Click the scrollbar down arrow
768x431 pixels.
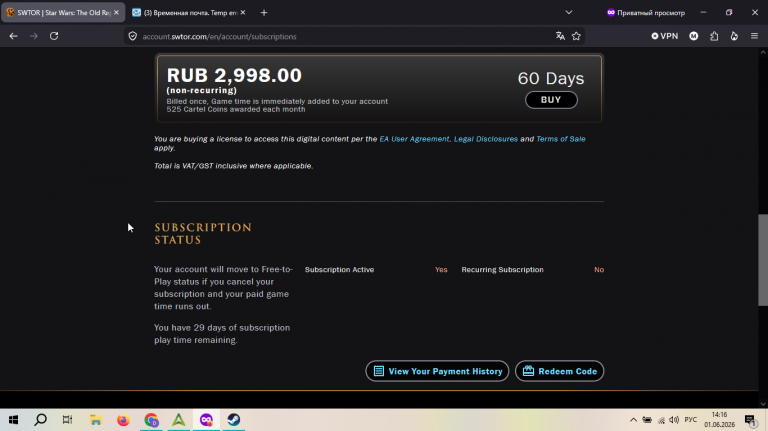pyautogui.click(x=763, y=404)
